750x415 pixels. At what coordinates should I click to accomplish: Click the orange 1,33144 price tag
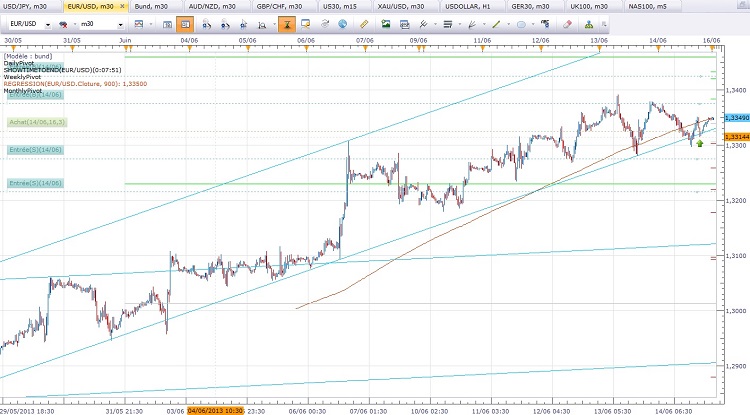(737, 137)
